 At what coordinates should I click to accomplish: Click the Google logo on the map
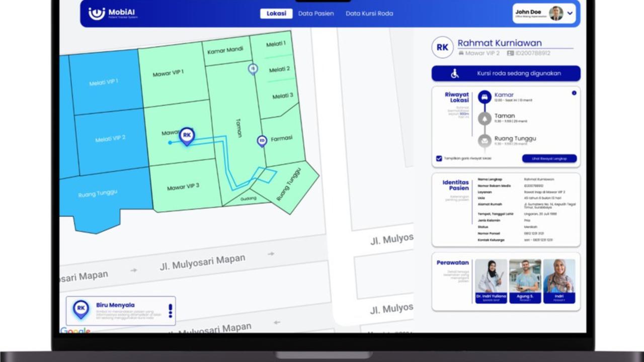(x=75, y=330)
